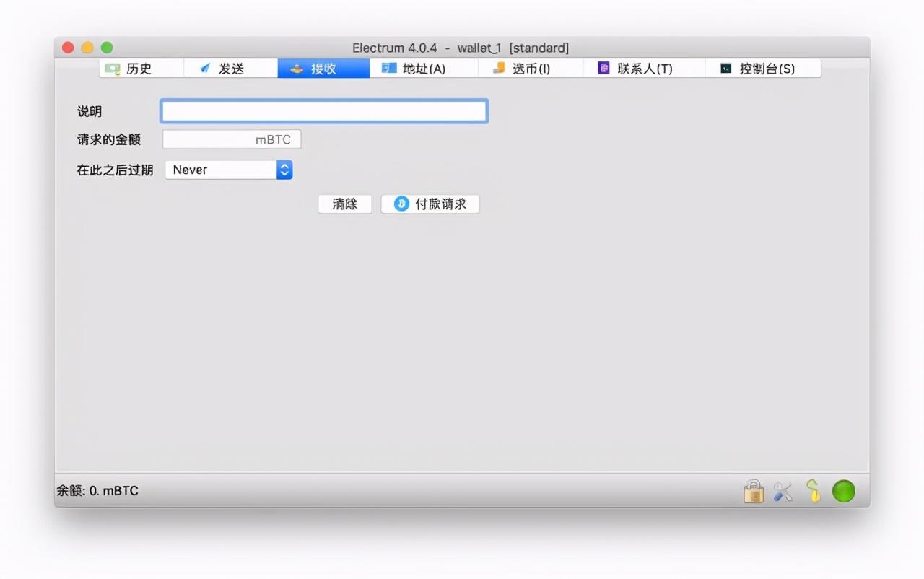924x579 pixels.
Task: Click the 余额: 0. mBTC balance text
Action: pyautogui.click(x=97, y=491)
